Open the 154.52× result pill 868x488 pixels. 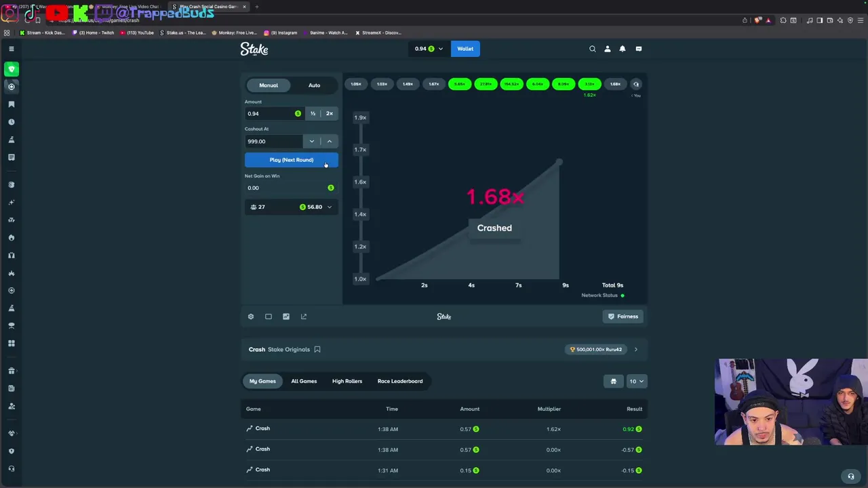[511, 84]
